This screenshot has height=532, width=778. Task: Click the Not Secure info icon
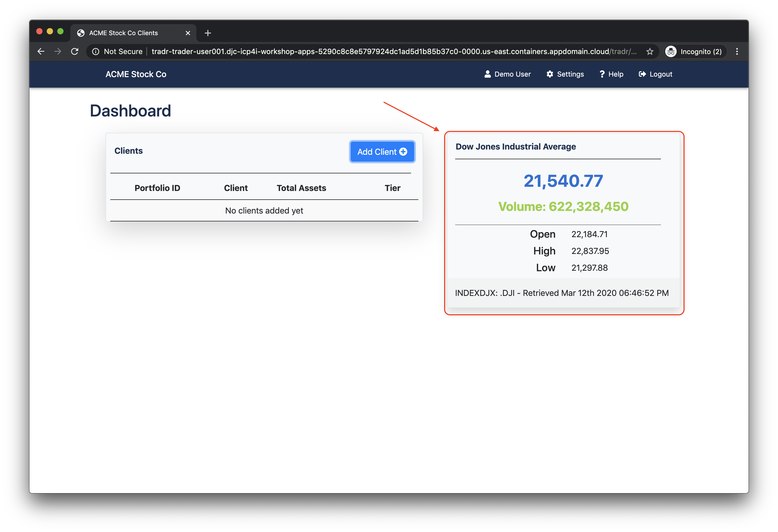point(96,51)
